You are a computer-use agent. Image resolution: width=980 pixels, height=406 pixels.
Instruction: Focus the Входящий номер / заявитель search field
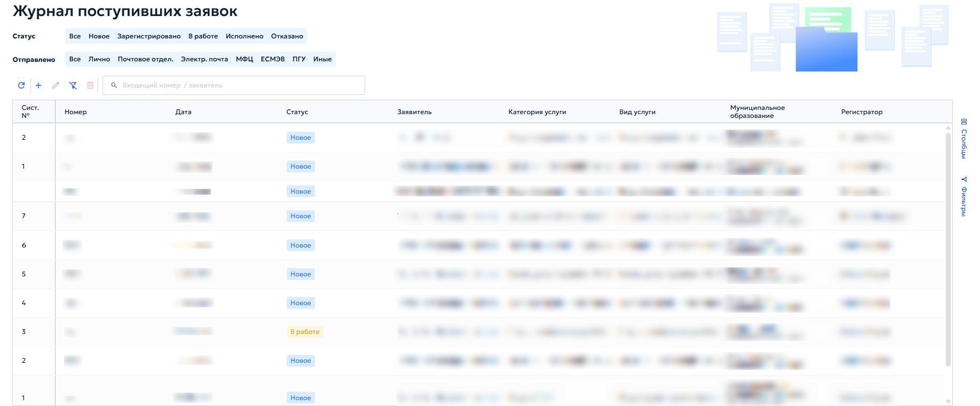point(234,85)
